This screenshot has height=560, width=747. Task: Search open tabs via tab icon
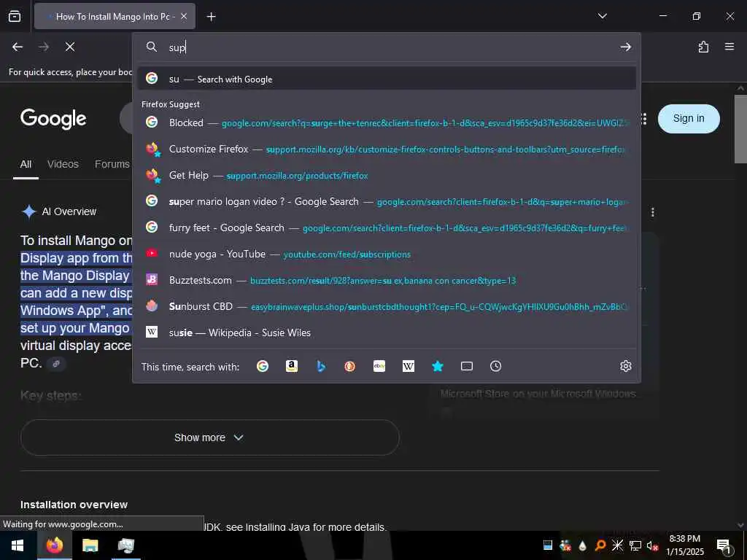coord(467,366)
